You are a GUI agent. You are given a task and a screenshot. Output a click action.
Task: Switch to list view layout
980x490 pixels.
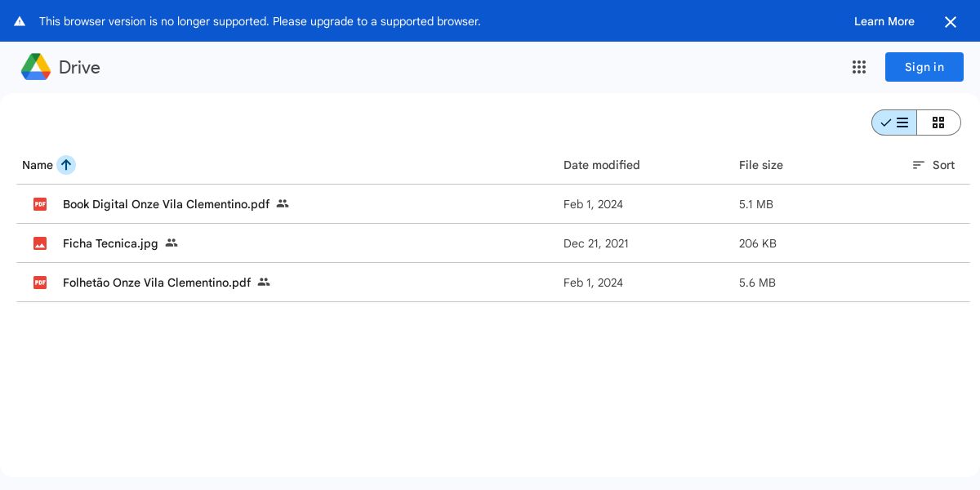tap(894, 122)
